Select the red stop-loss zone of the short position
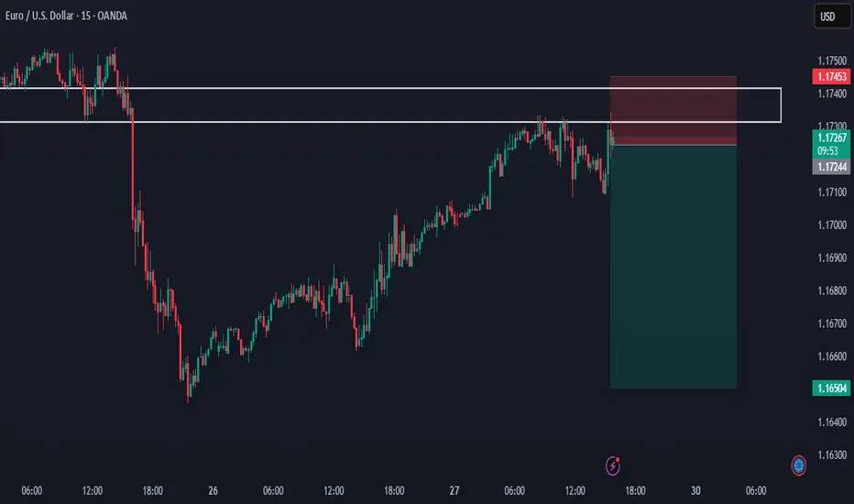This screenshot has width=854, height=504. coord(673,110)
